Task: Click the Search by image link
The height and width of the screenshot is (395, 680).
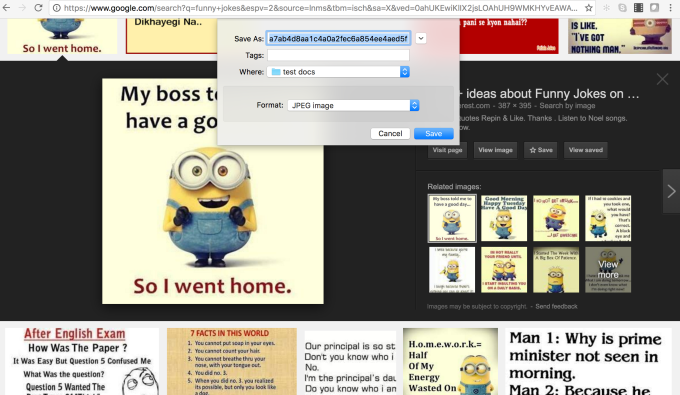Action: (567, 106)
